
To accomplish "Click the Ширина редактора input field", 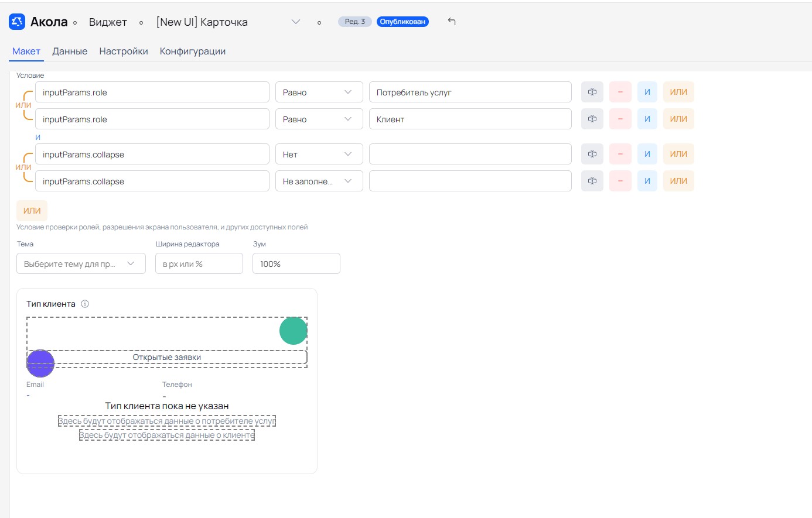I will [x=199, y=263].
